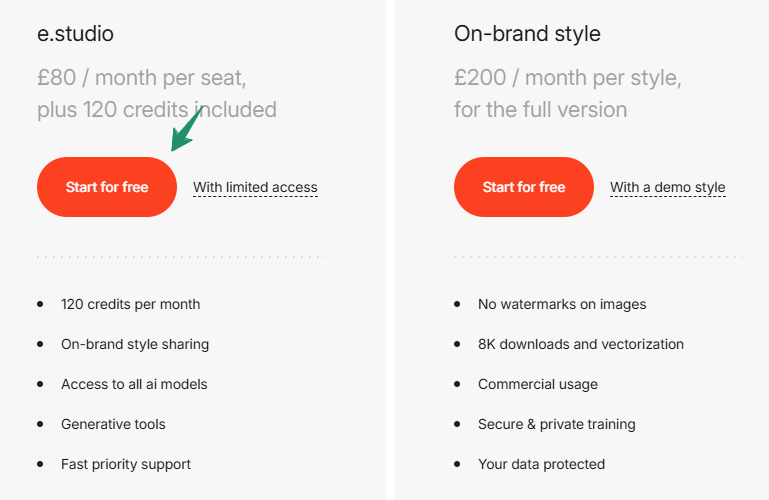Select the Fast priority support feature
769x500 pixels.
point(125,464)
